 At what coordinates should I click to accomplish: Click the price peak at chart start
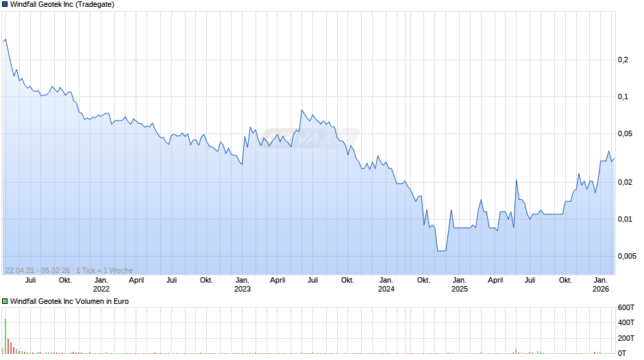point(5,40)
